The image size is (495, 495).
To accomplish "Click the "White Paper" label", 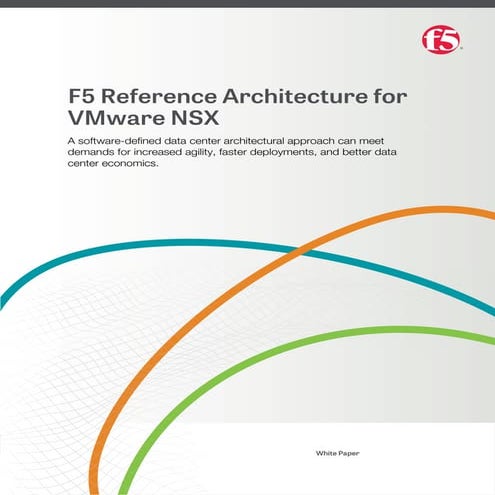I will coord(337,453).
